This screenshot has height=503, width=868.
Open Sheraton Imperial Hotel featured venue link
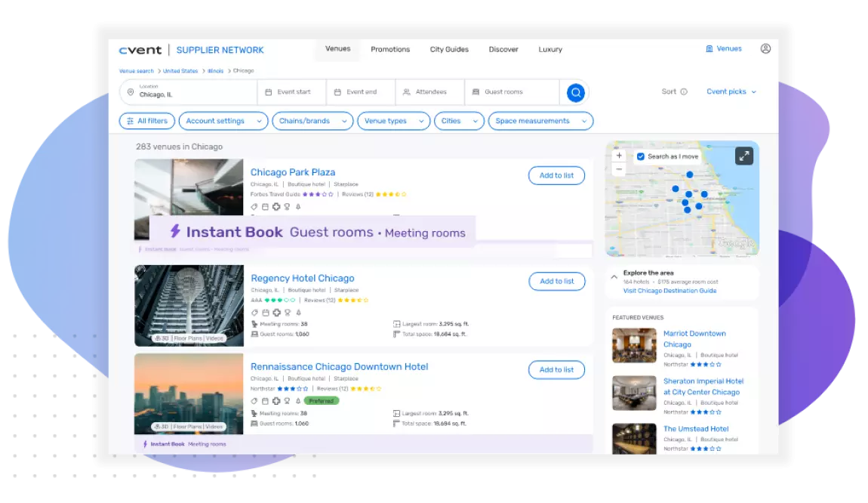[703, 387]
